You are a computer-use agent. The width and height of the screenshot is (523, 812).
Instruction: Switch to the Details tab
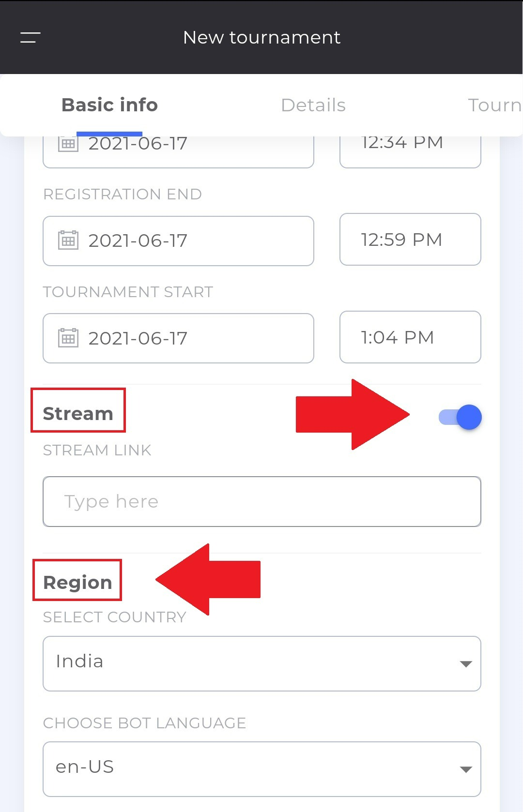coord(313,105)
